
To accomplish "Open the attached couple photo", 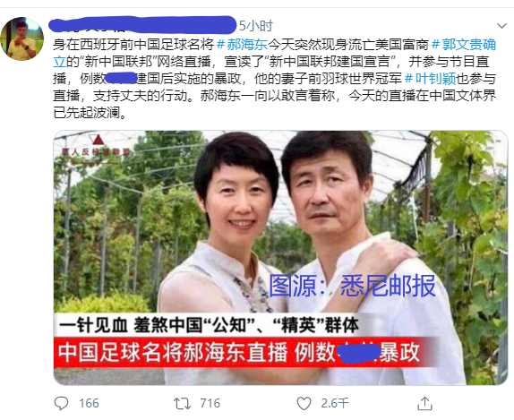I will pos(280,258).
